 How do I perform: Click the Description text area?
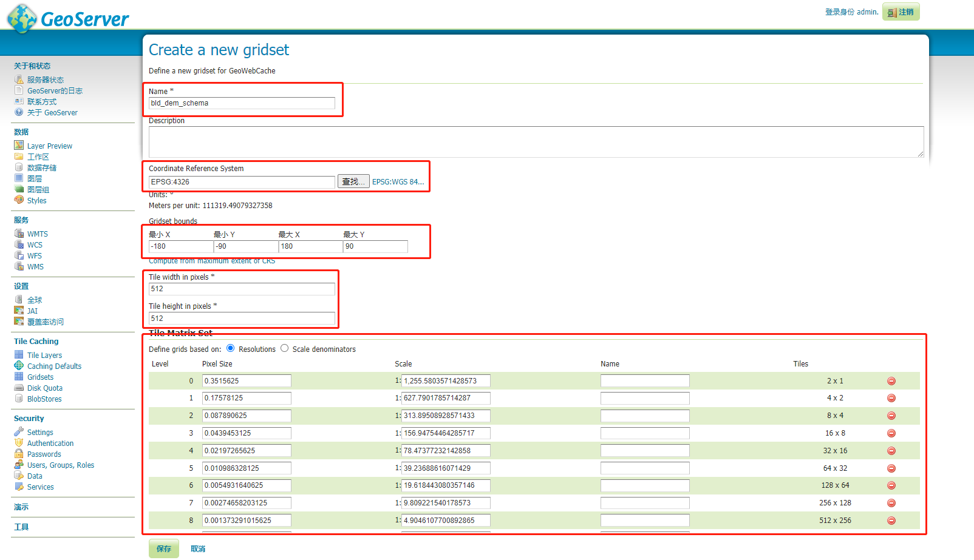536,142
